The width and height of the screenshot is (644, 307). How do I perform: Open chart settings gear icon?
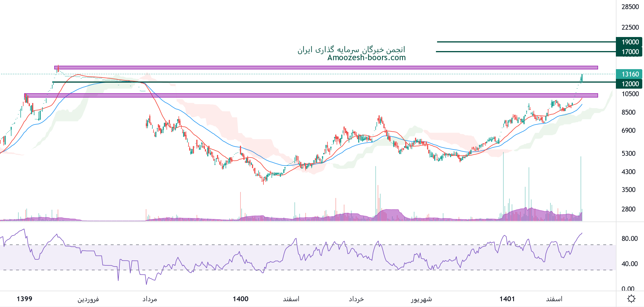631,299
